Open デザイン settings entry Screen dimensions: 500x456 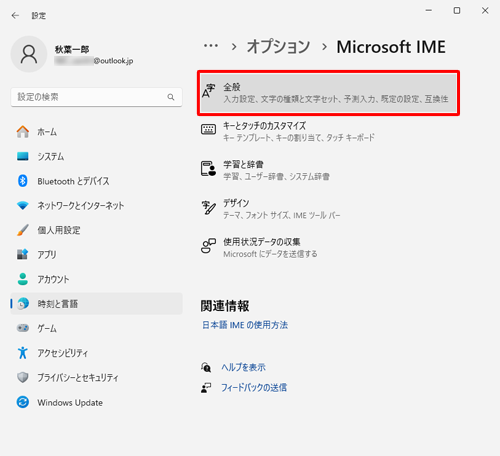point(328,209)
